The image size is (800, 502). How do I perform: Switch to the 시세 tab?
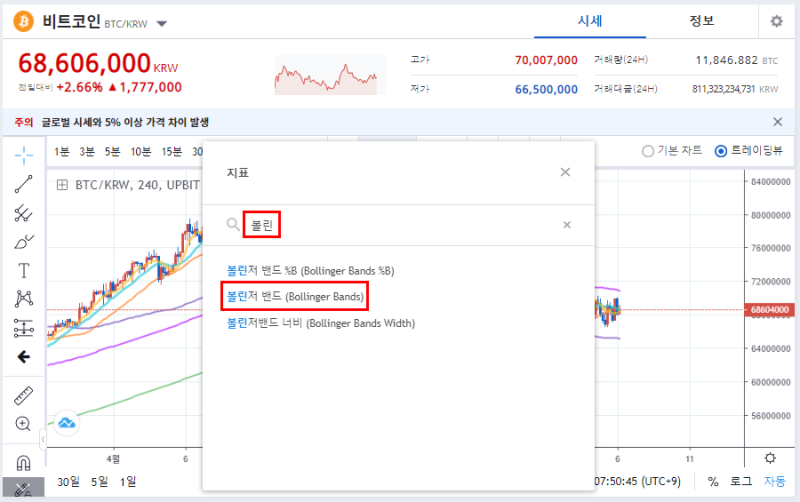coord(590,21)
